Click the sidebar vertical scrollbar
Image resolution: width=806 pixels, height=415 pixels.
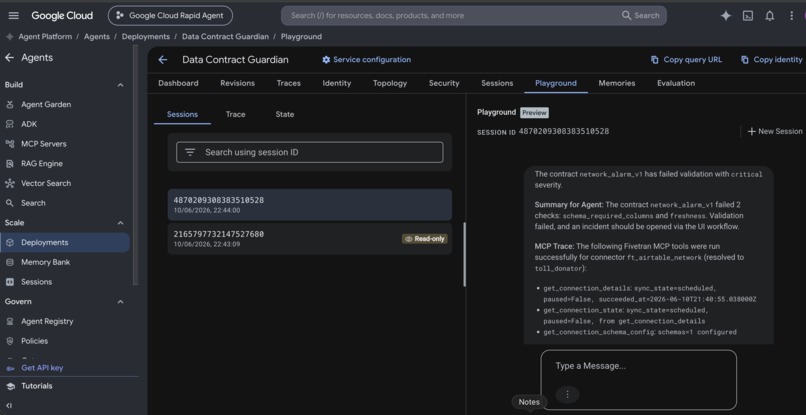coord(136,165)
